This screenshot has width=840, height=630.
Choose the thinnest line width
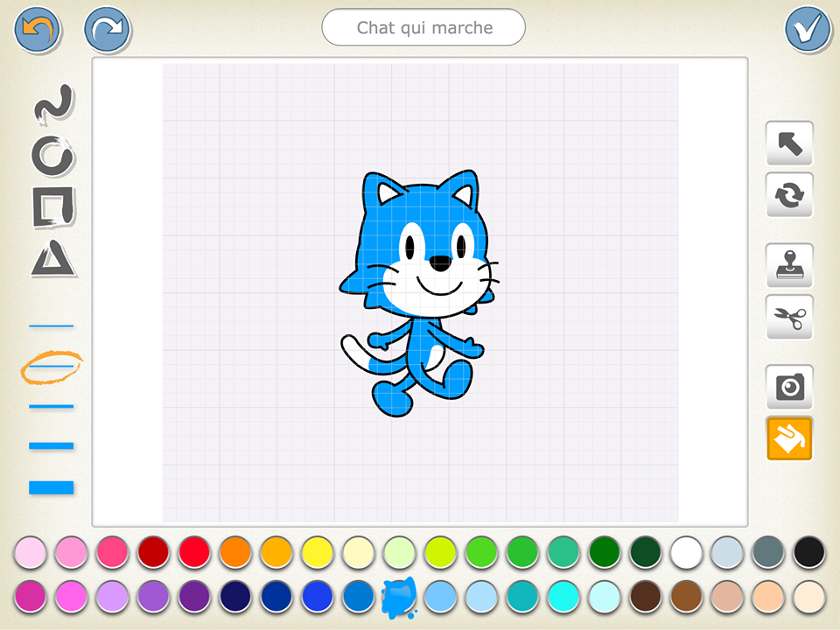click(52, 324)
